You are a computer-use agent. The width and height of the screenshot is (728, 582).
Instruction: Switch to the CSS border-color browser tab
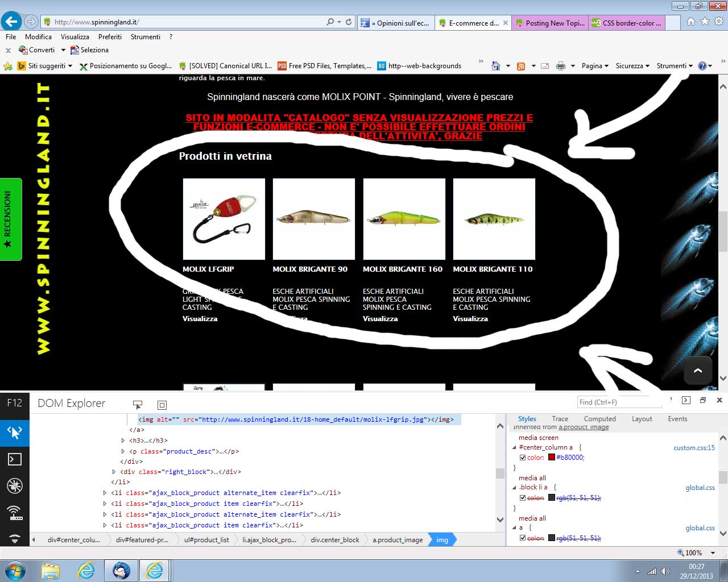click(x=627, y=23)
